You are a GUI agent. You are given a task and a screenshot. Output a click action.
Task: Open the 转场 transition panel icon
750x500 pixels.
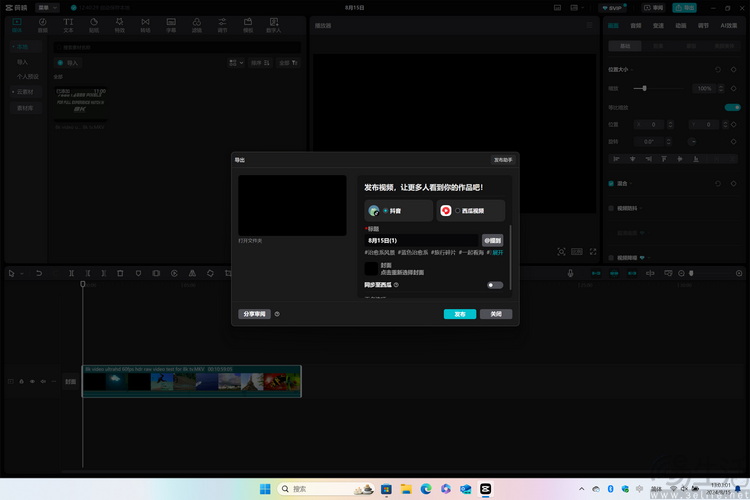[x=145, y=23]
